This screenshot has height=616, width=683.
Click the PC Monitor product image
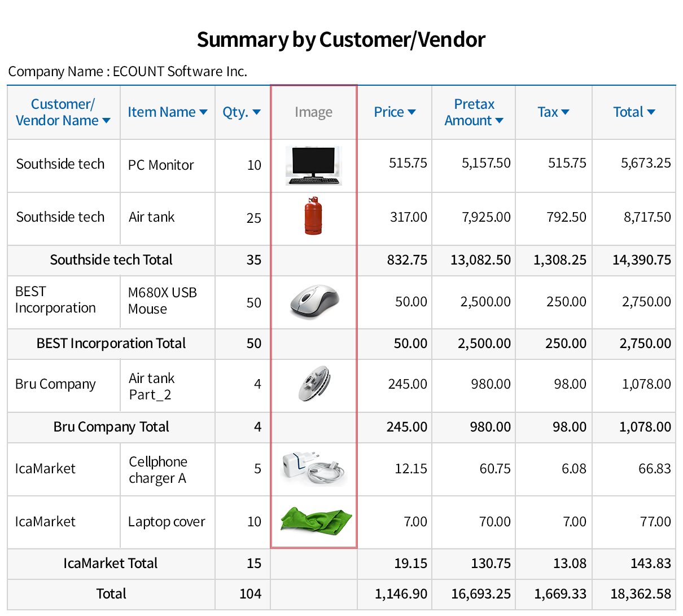tap(313, 164)
